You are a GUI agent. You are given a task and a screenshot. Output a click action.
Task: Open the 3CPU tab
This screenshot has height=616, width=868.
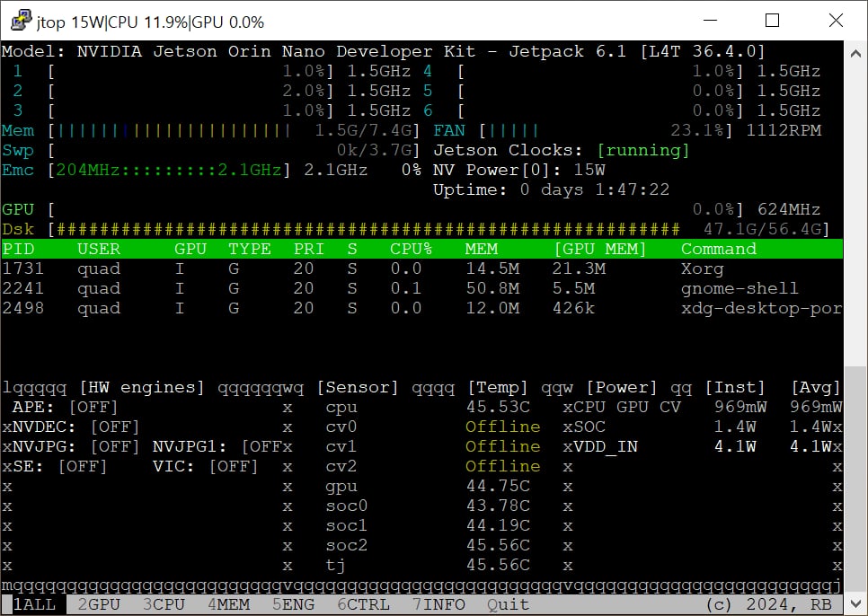tap(164, 604)
